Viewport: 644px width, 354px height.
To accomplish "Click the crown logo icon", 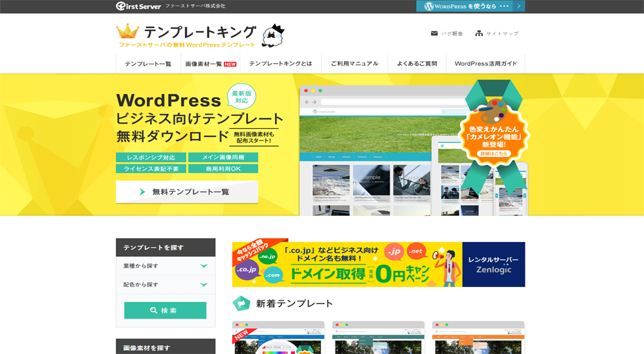I will tap(128, 31).
